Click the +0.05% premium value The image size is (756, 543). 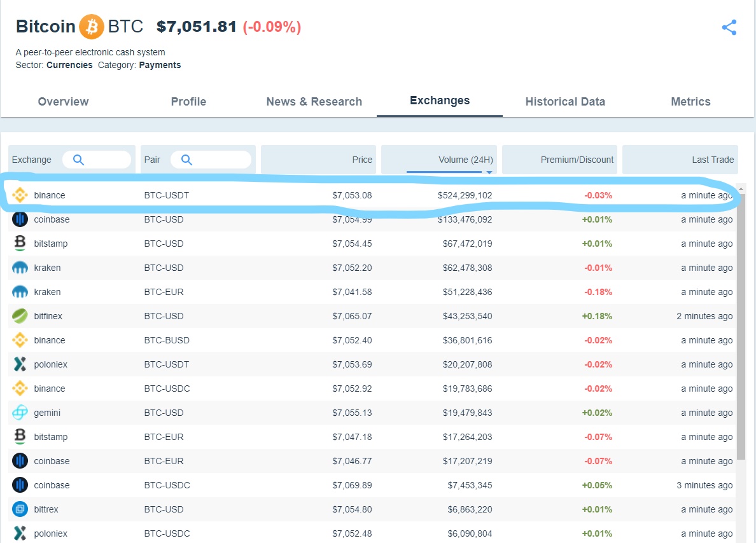click(x=597, y=485)
